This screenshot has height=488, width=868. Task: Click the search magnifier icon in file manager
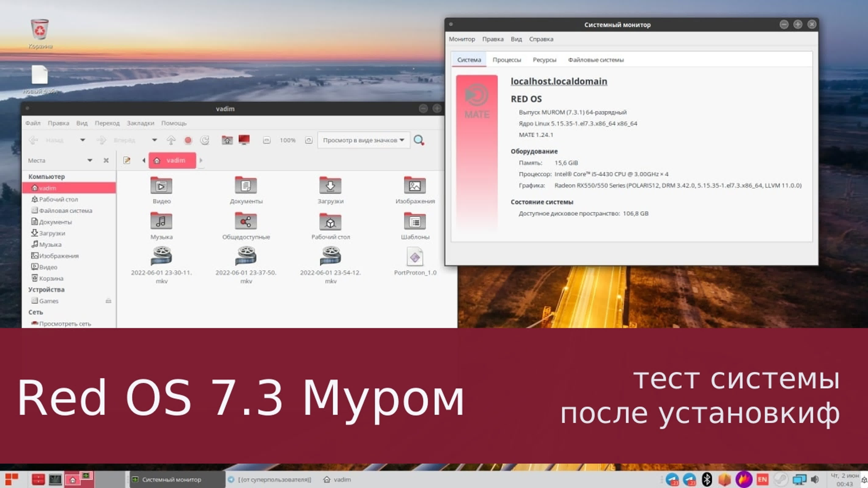coord(419,140)
